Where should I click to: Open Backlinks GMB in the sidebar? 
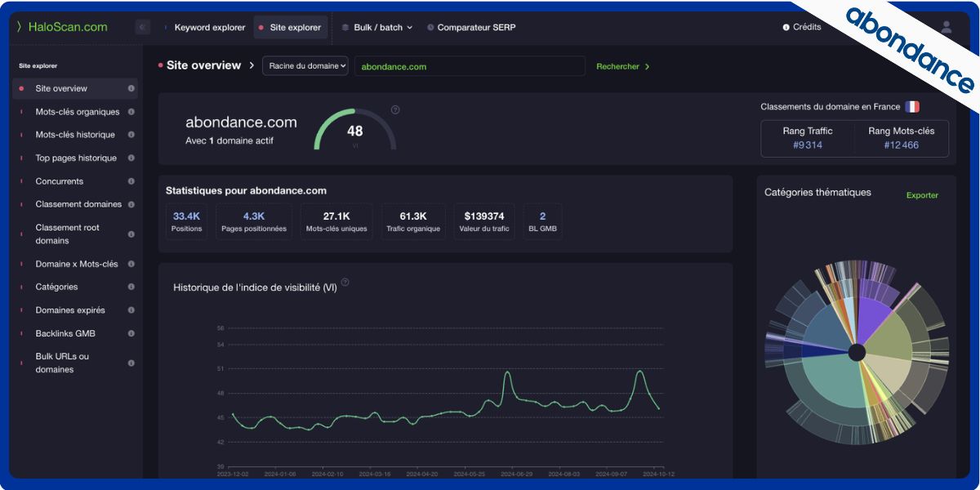[65, 333]
